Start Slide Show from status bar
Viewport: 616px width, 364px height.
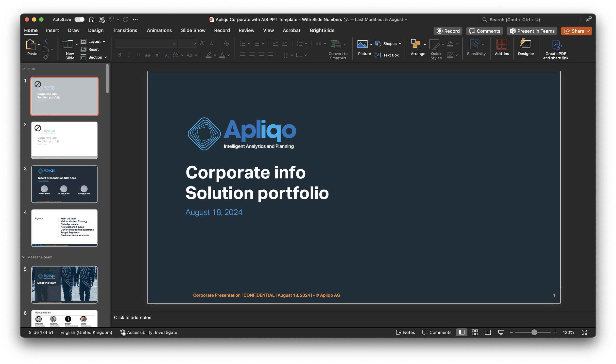(x=501, y=332)
